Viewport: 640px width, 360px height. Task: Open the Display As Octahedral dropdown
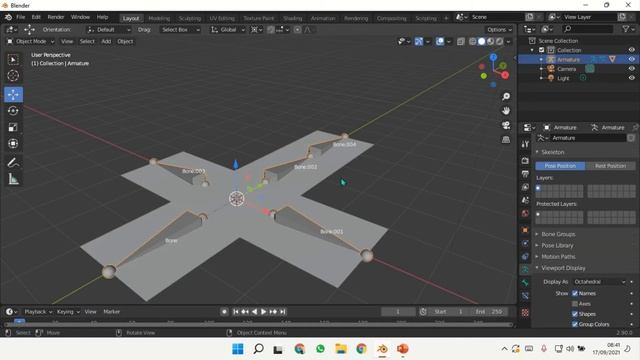click(599, 282)
